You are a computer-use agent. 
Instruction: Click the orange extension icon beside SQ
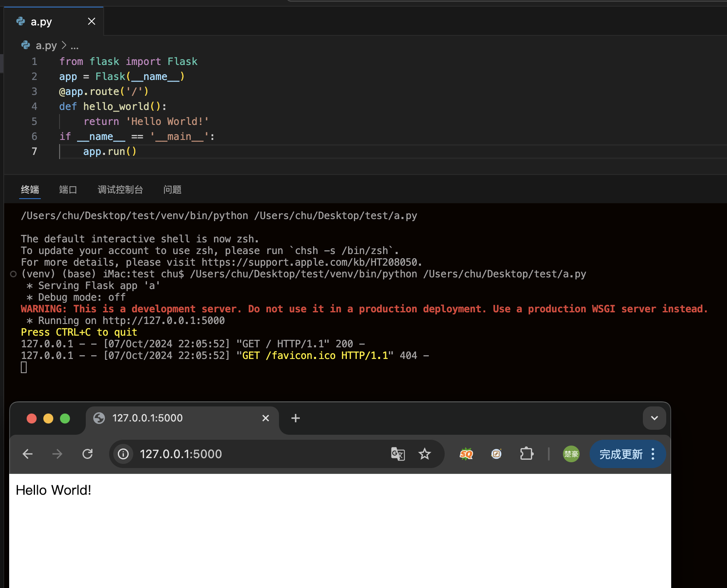pos(496,454)
